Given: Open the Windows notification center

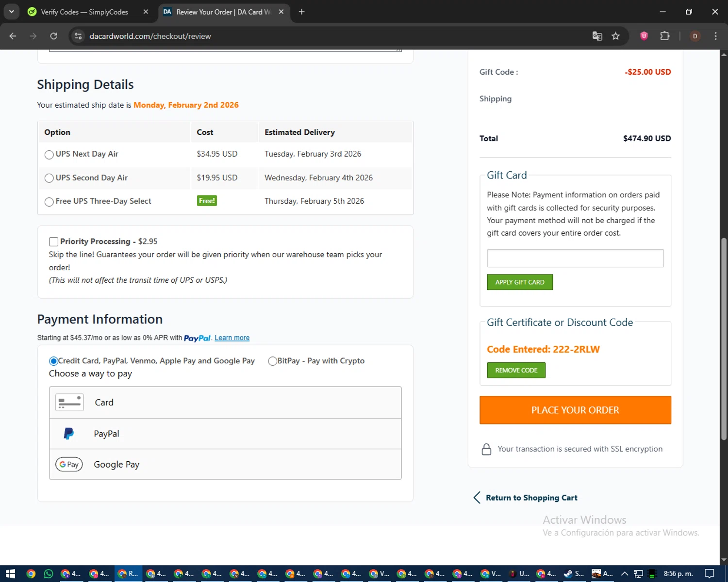Looking at the screenshot, I should click(709, 574).
